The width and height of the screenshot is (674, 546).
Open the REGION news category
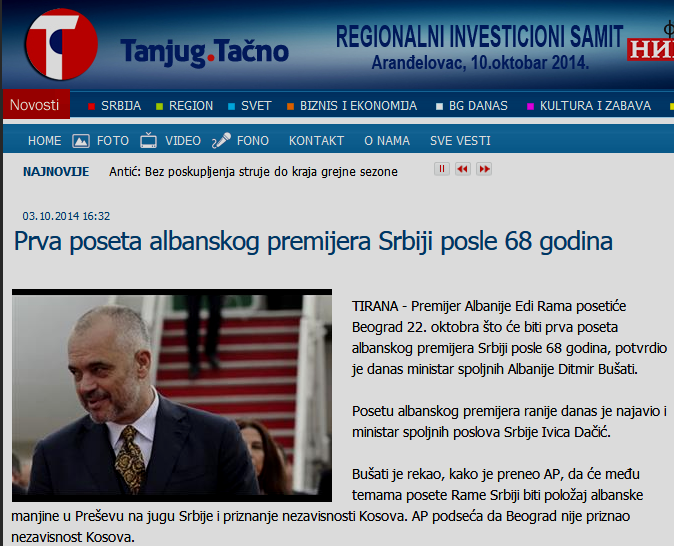(190, 106)
